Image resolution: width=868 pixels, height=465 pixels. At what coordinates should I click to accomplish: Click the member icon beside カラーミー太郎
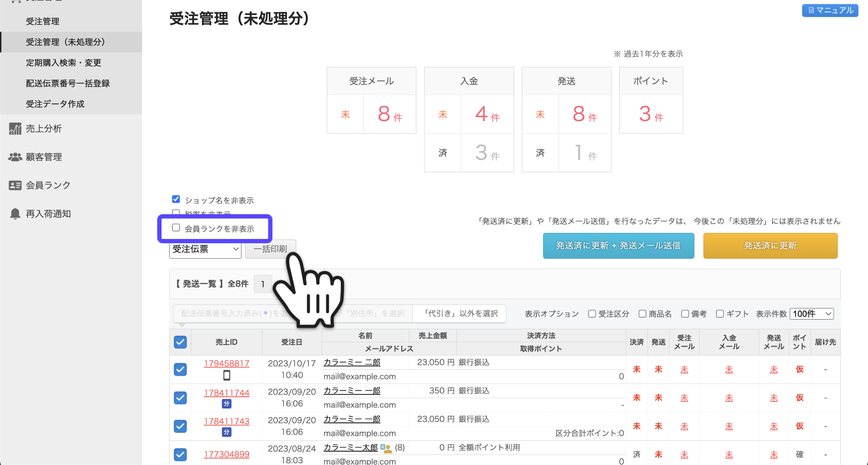386,448
